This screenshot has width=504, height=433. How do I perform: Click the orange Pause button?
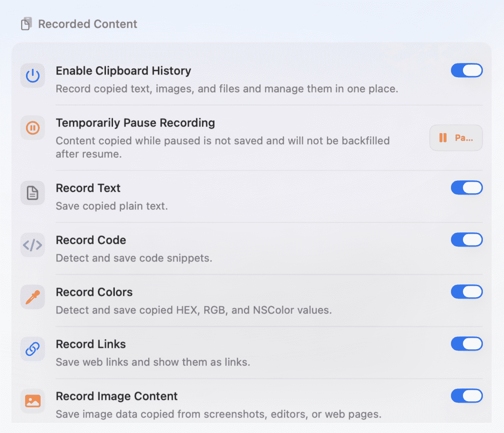pos(456,138)
